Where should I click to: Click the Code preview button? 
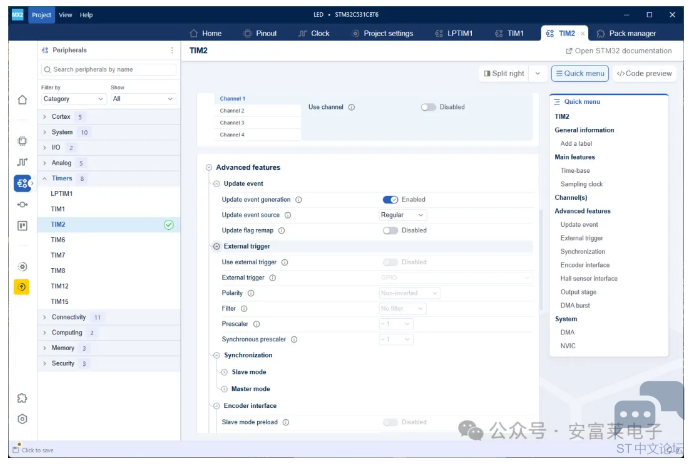tap(643, 73)
